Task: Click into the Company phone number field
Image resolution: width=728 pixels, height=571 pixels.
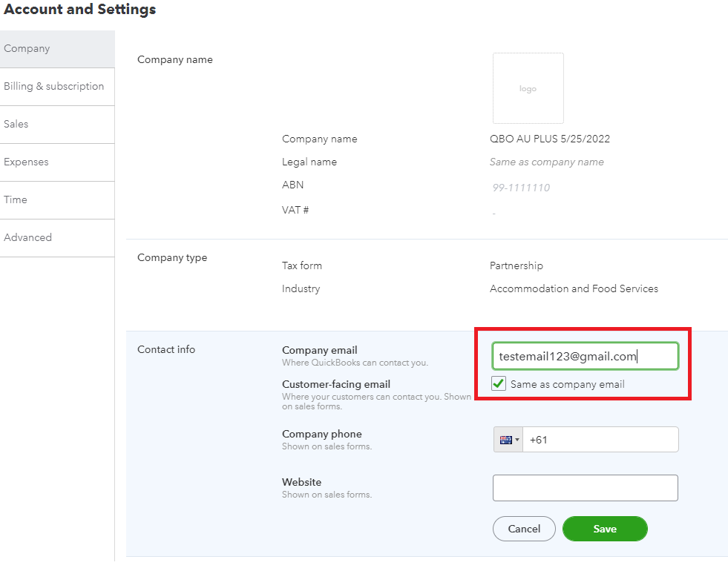Action: coord(600,440)
